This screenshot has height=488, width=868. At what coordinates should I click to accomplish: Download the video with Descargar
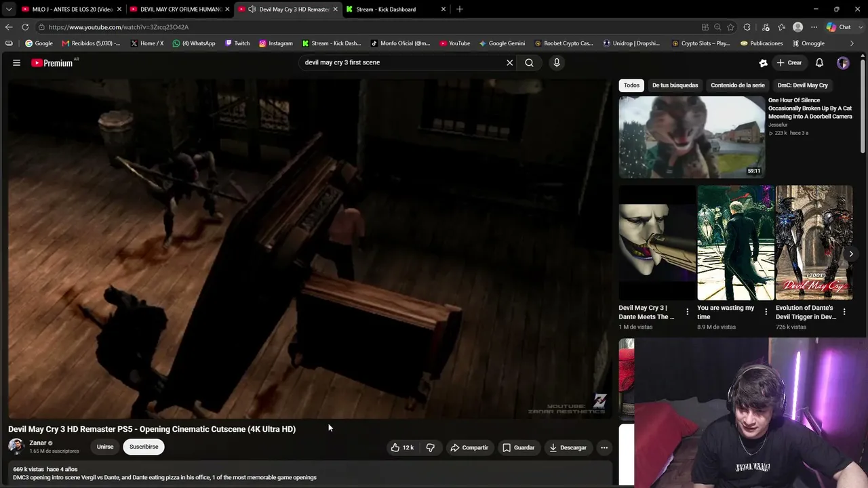coord(568,447)
